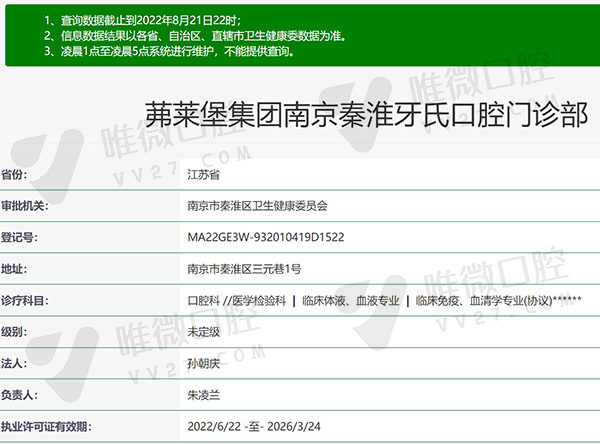Click the clinic title 茀莱堡集团南京秦淮牙氏口腔门诊部
This screenshot has height=444, width=600.
366,114
